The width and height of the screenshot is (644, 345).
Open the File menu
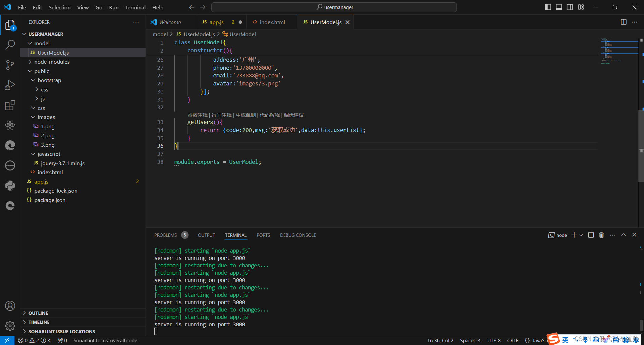click(x=22, y=7)
